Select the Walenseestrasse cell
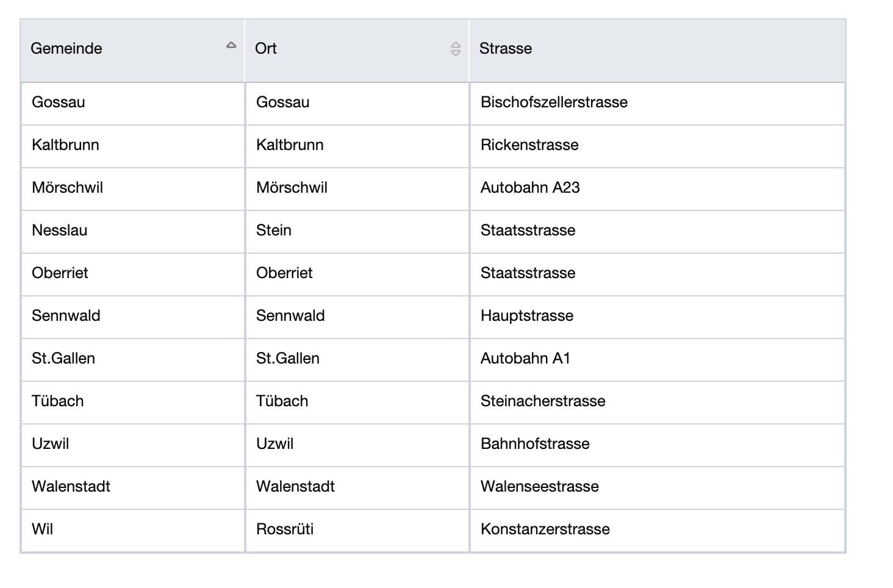This screenshot has height=588, width=893. pos(540,487)
